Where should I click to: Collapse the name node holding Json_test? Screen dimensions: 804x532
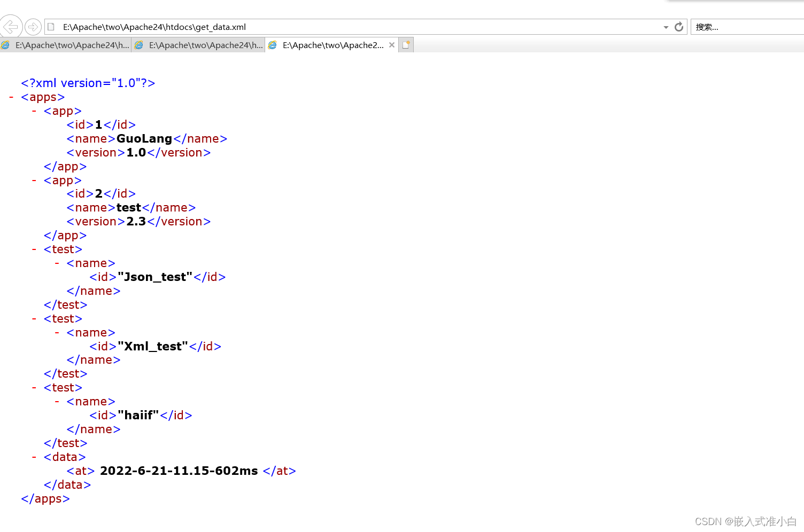pos(57,263)
